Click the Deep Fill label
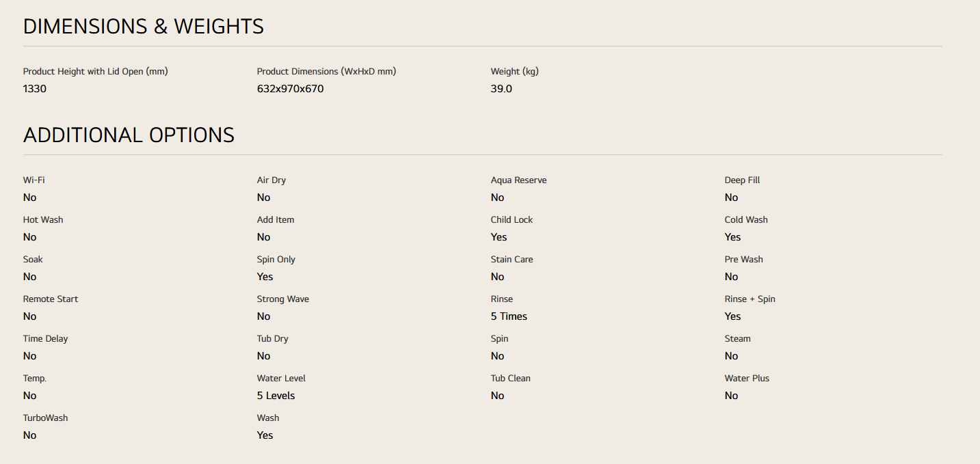980x464 pixels. pyautogui.click(x=742, y=180)
